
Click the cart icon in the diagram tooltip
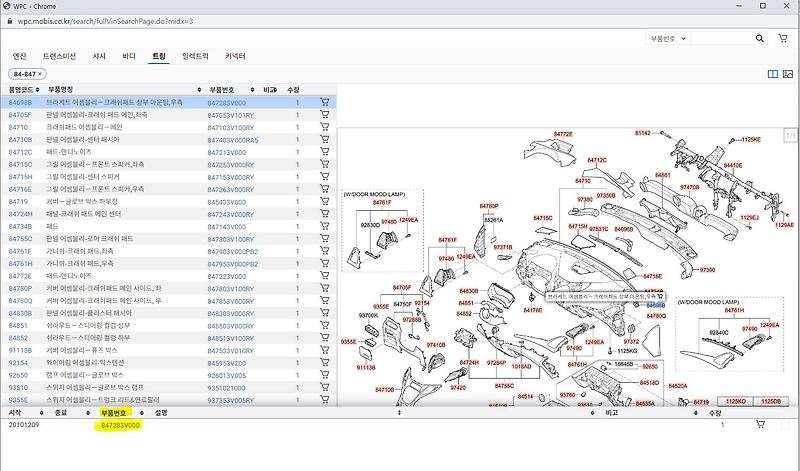(x=660, y=296)
